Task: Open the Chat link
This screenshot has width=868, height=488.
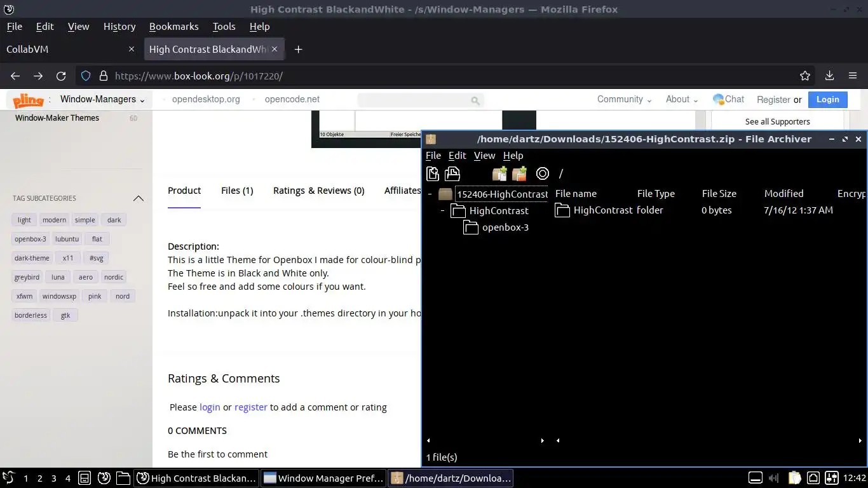Action: [728, 99]
